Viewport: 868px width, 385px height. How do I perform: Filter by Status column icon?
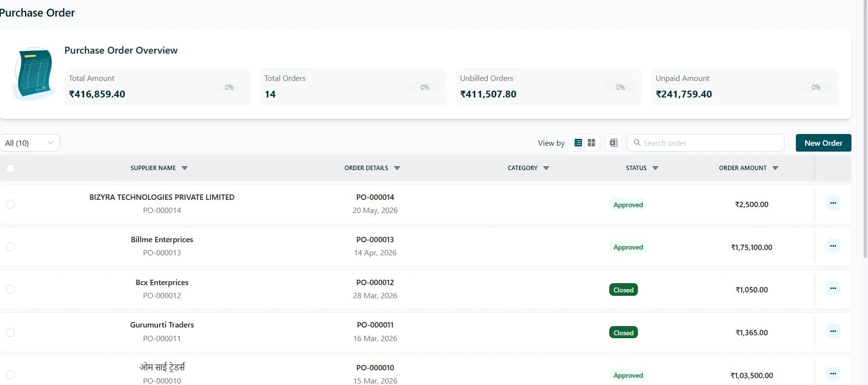pos(656,168)
